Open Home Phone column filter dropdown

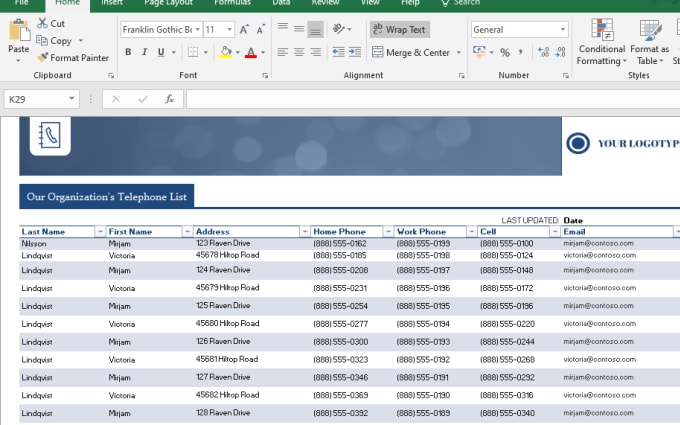click(x=388, y=232)
